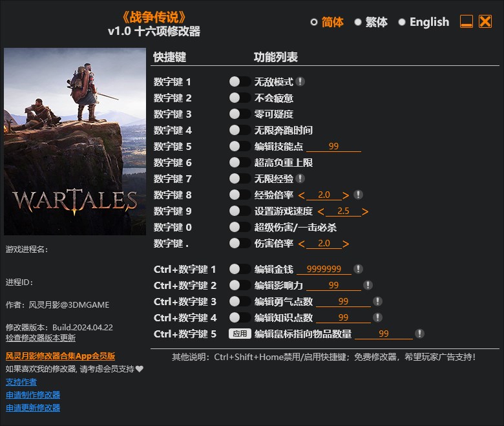This screenshot has width=504, height=426.
Task: Increase 经验倍率 with right arrow
Action: pyautogui.click(x=346, y=195)
